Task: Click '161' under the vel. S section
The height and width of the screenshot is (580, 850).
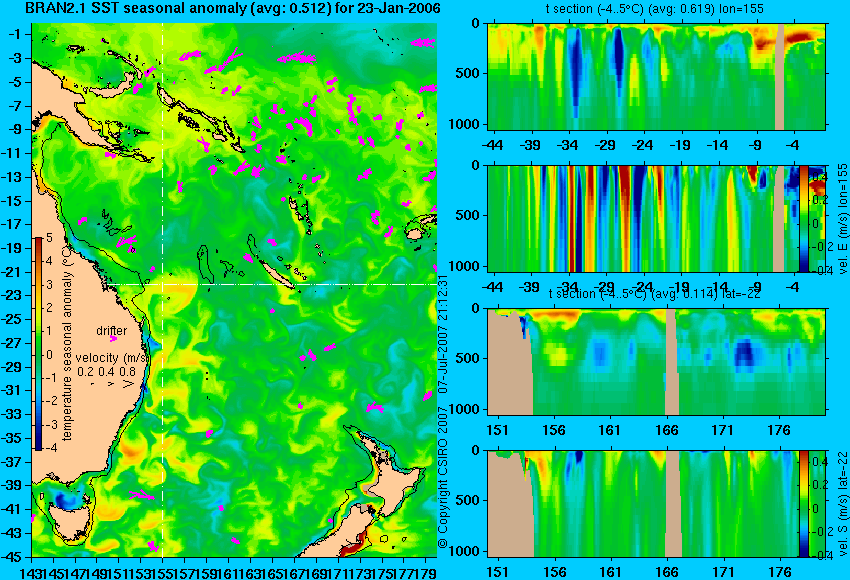Action: [x=611, y=572]
